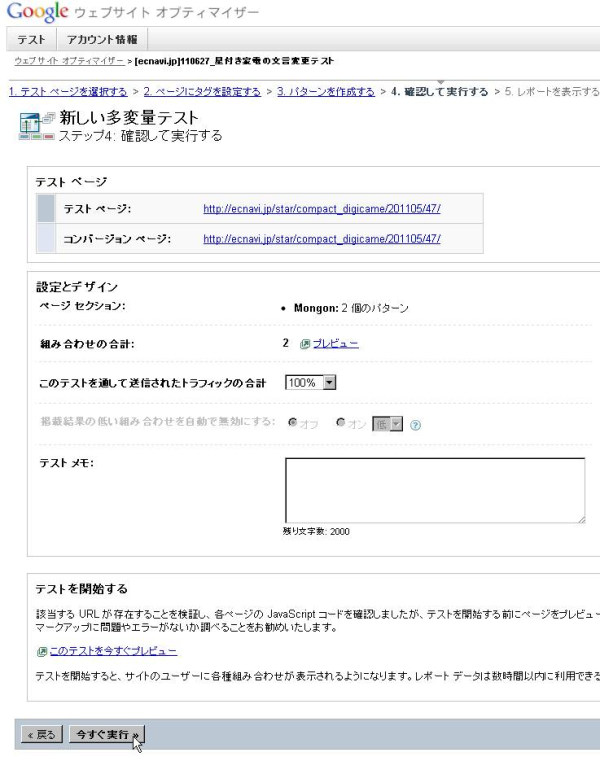
Task: Select the オフ radio button
Action: (x=292, y=422)
